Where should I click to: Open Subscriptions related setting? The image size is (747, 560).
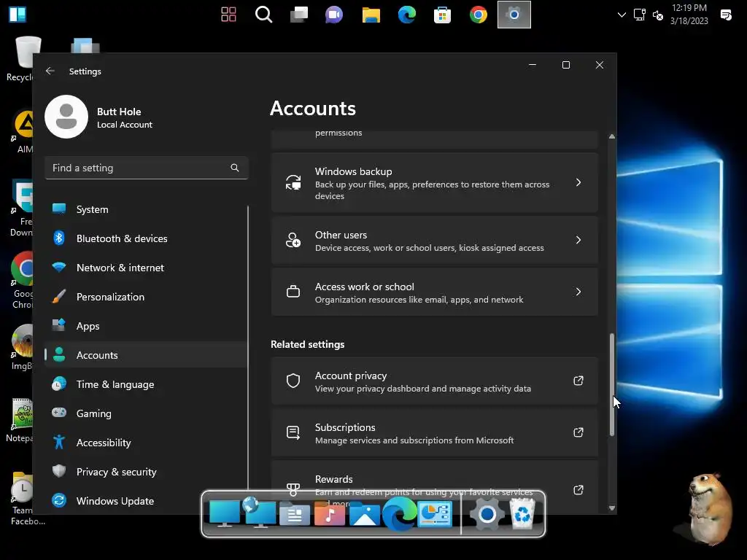tap(435, 433)
